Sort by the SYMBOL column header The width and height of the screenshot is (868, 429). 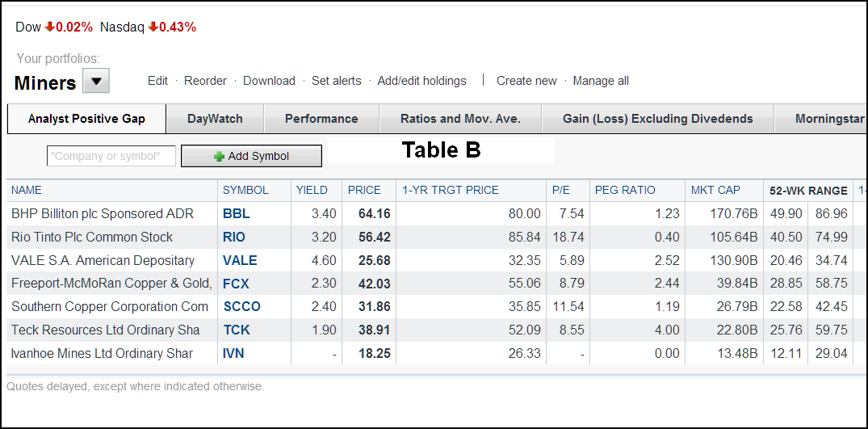[x=245, y=191]
